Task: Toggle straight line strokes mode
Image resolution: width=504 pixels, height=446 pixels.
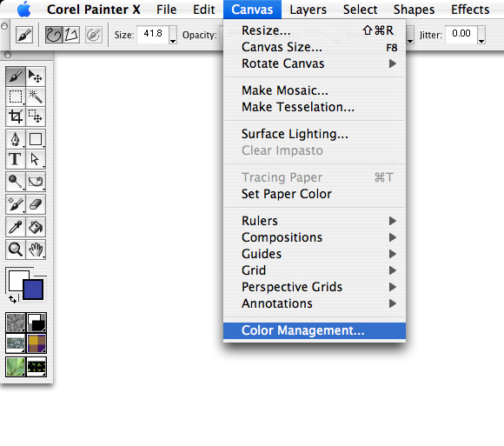Action: tap(71, 35)
